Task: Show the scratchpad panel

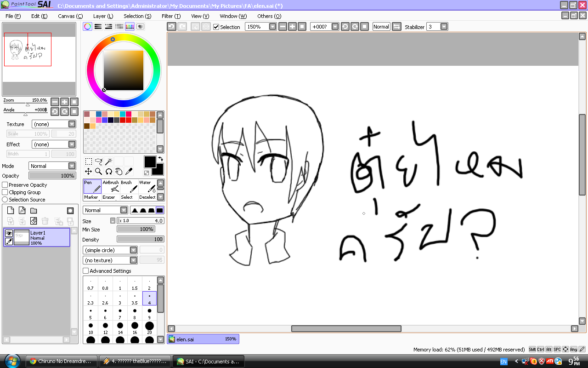Action: pyautogui.click(x=140, y=27)
